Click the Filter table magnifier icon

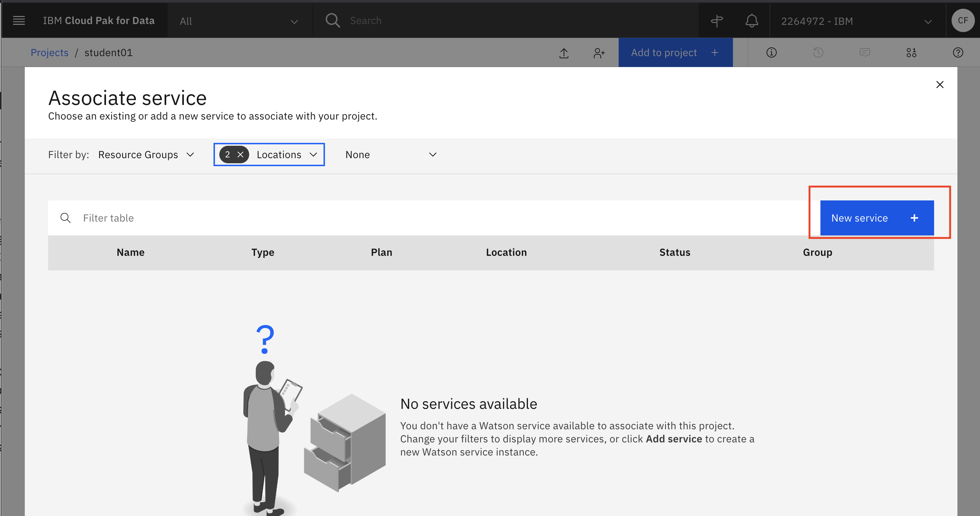(66, 218)
